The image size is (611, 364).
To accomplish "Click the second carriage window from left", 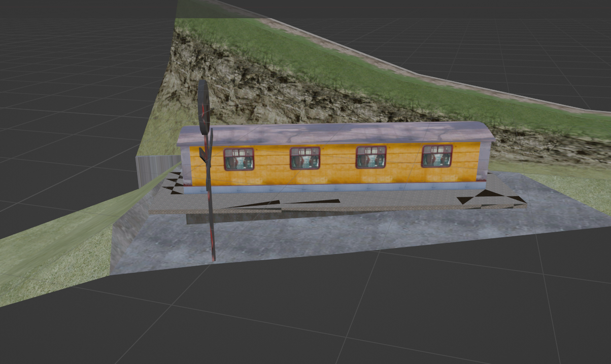I will click(x=304, y=158).
